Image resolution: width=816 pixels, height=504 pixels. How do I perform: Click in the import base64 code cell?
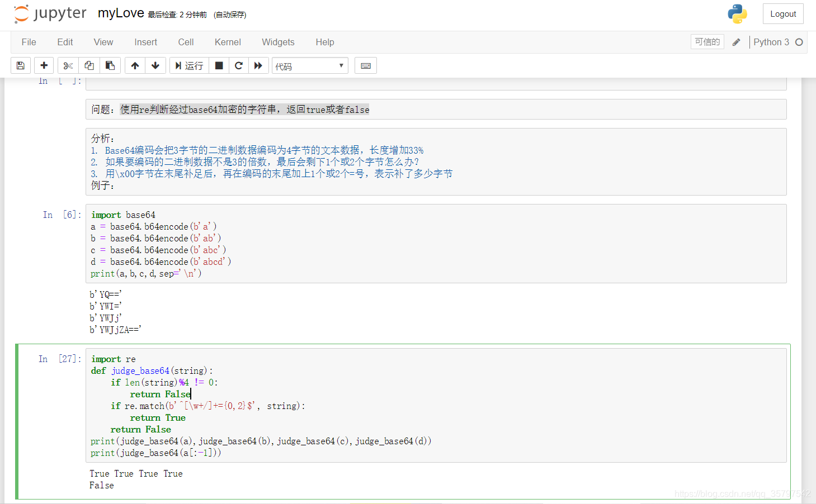(x=436, y=244)
